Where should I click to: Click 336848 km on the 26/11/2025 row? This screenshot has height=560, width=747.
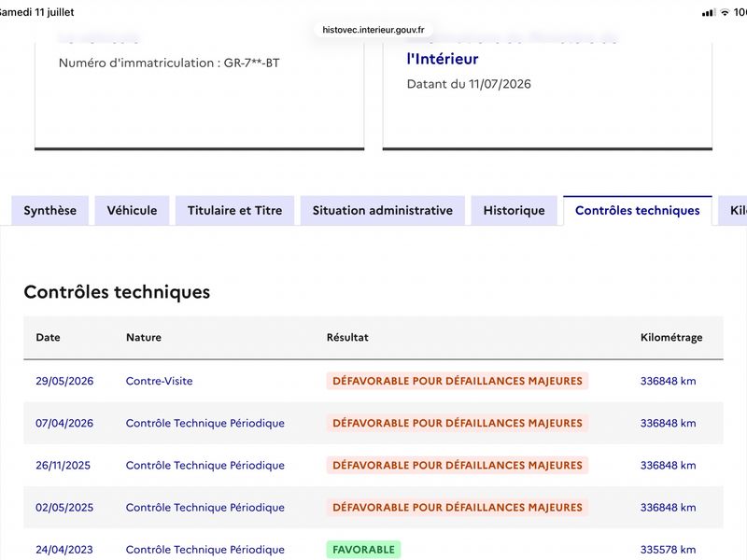point(668,465)
